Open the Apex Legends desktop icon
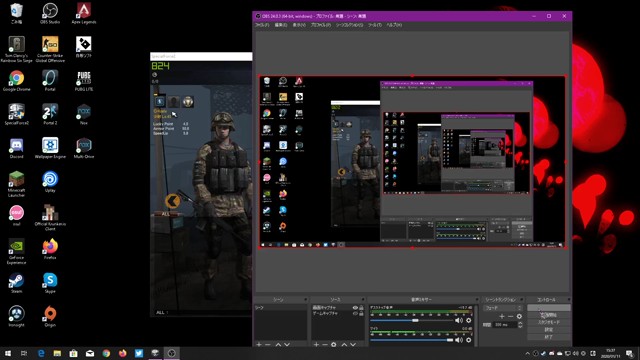Screen dimensions: 640x360 (84, 13)
